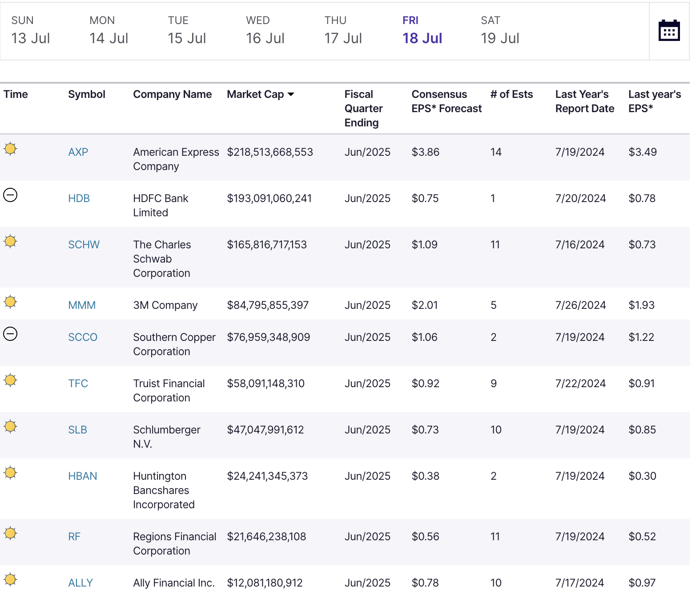Select the MON 14 Jul date tab

tap(109, 30)
